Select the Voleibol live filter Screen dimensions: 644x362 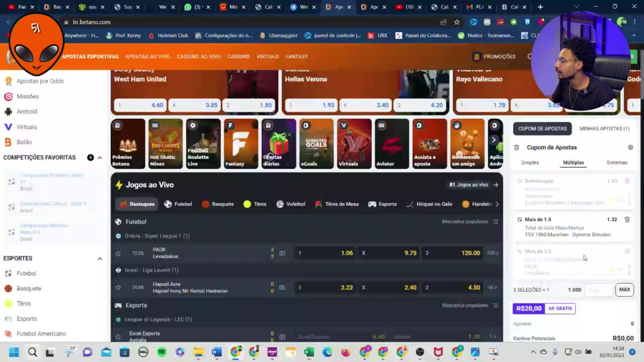291,204
